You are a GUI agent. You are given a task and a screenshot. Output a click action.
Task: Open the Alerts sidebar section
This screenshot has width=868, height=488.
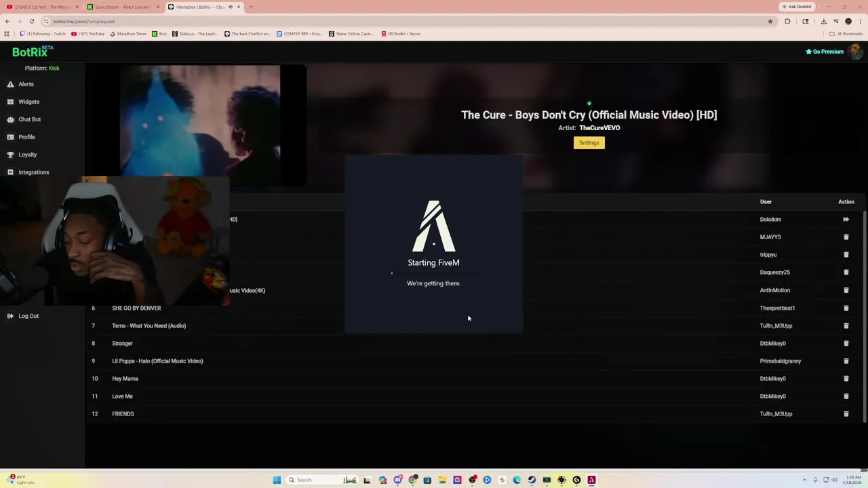(26, 84)
